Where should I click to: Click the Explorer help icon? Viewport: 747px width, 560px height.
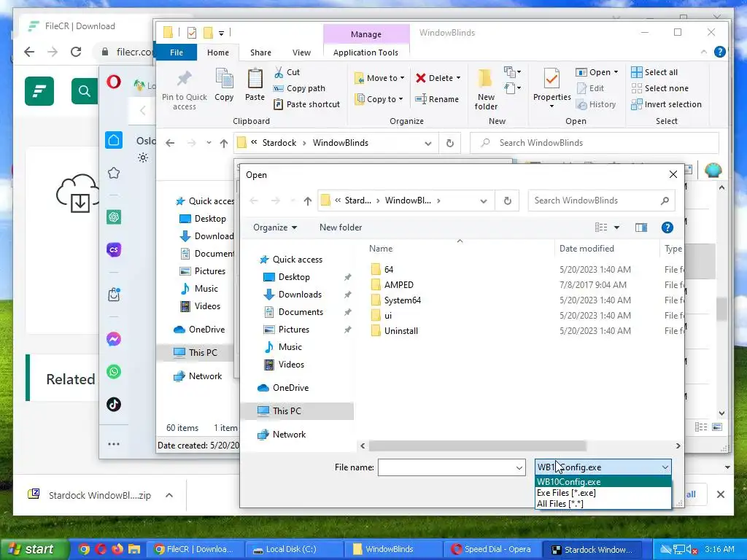719,52
